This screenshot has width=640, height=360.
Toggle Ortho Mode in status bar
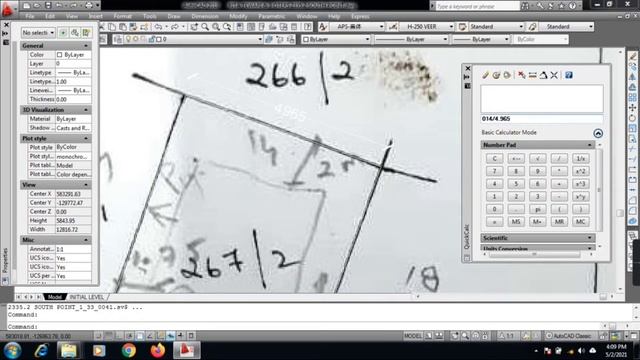tap(119, 336)
